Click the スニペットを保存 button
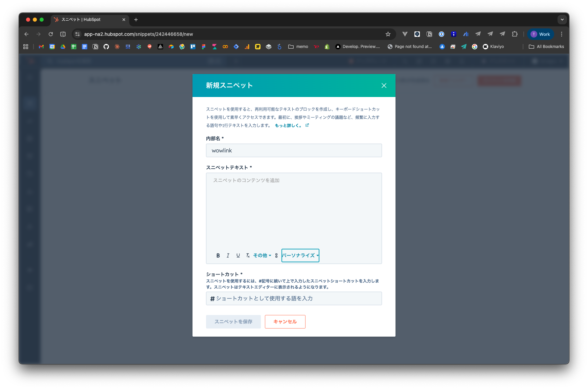The image size is (588, 389). coord(233,322)
